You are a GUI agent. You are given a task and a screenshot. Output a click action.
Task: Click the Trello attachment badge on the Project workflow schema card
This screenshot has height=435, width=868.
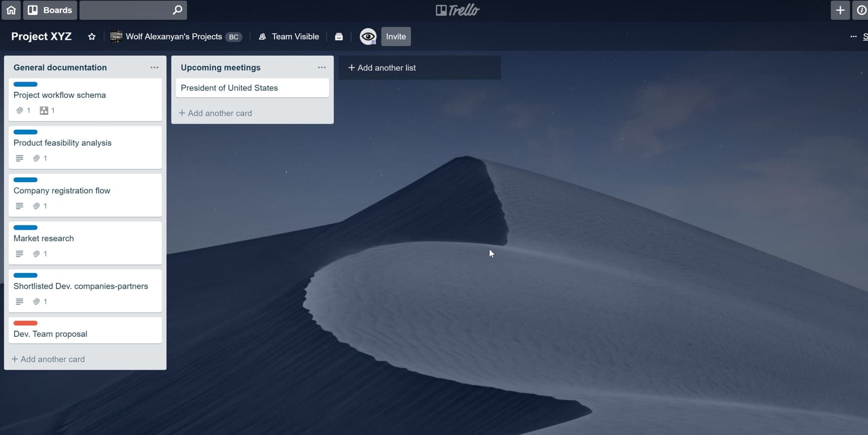click(x=44, y=110)
